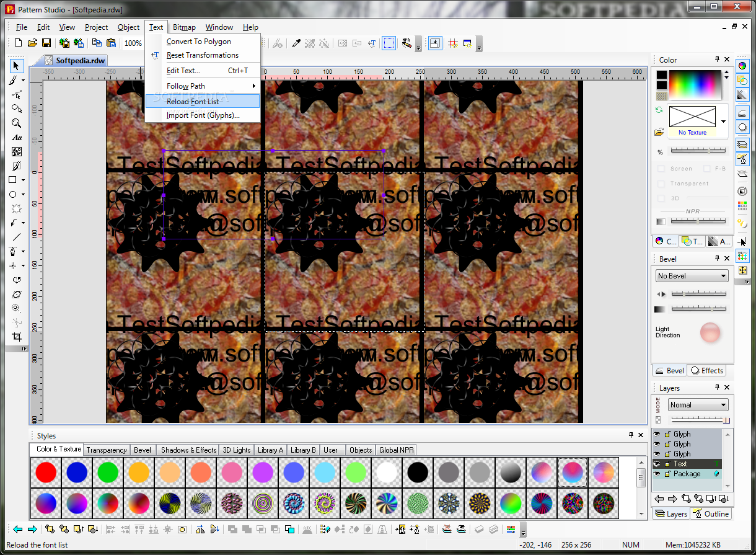
Task: Choose Reset Transformations menu item
Action: [203, 55]
